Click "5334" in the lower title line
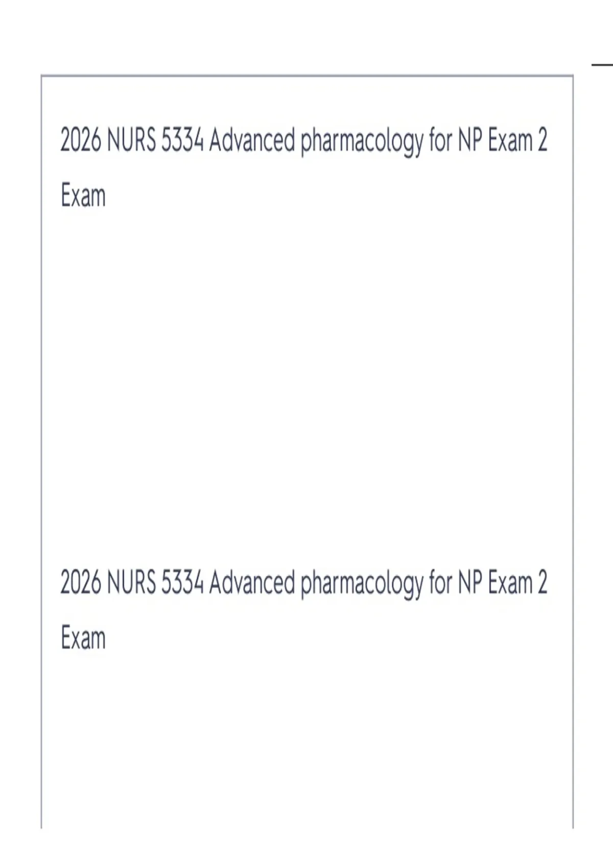Screen dimensions: 613x868 183,583
